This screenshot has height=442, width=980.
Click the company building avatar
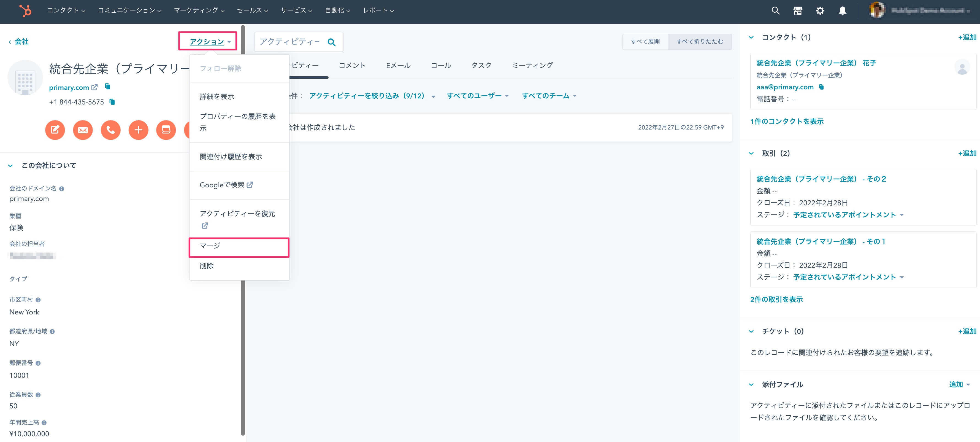25,78
